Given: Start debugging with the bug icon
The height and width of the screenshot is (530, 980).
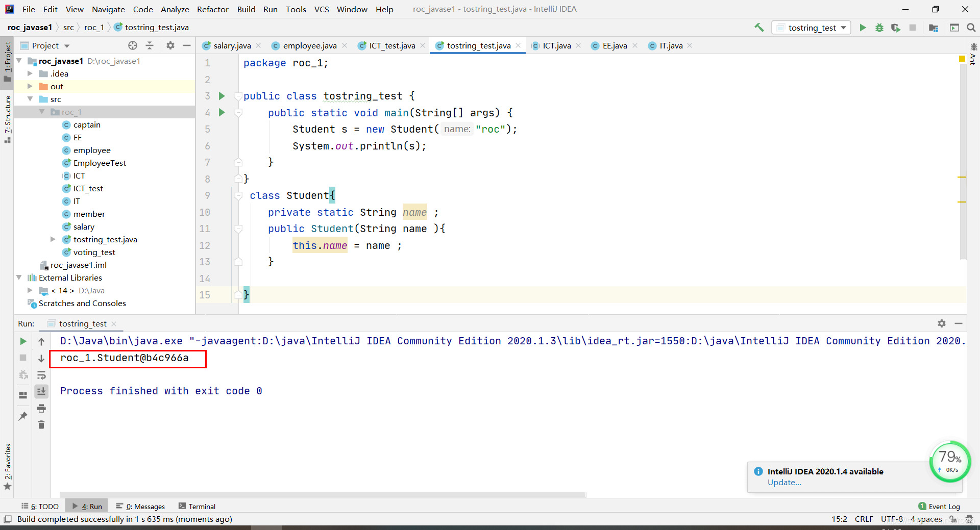Looking at the screenshot, I should coord(879,28).
